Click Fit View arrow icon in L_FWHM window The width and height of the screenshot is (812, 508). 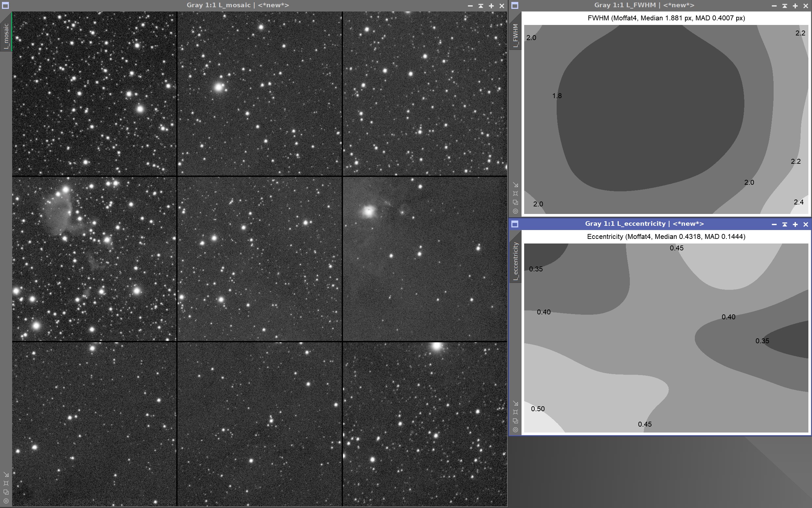(516, 185)
